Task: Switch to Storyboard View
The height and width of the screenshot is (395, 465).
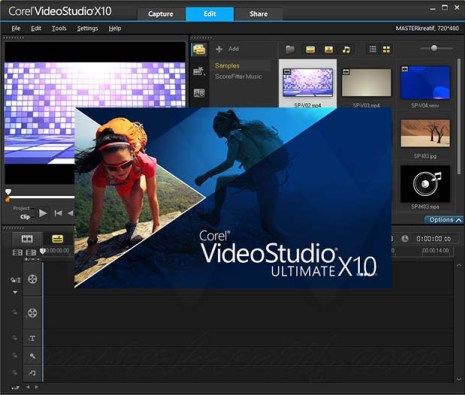Action: 27,239
